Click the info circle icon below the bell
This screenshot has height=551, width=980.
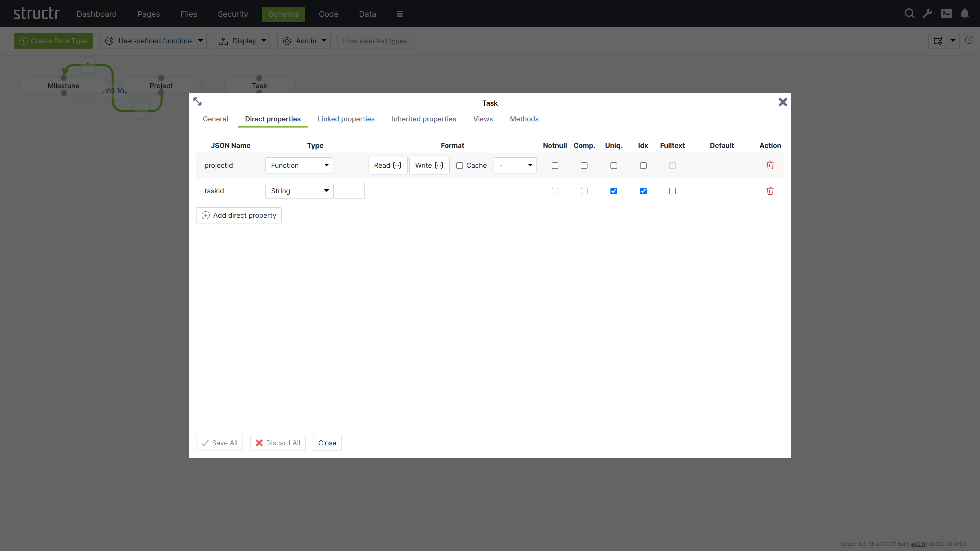pos(970,40)
